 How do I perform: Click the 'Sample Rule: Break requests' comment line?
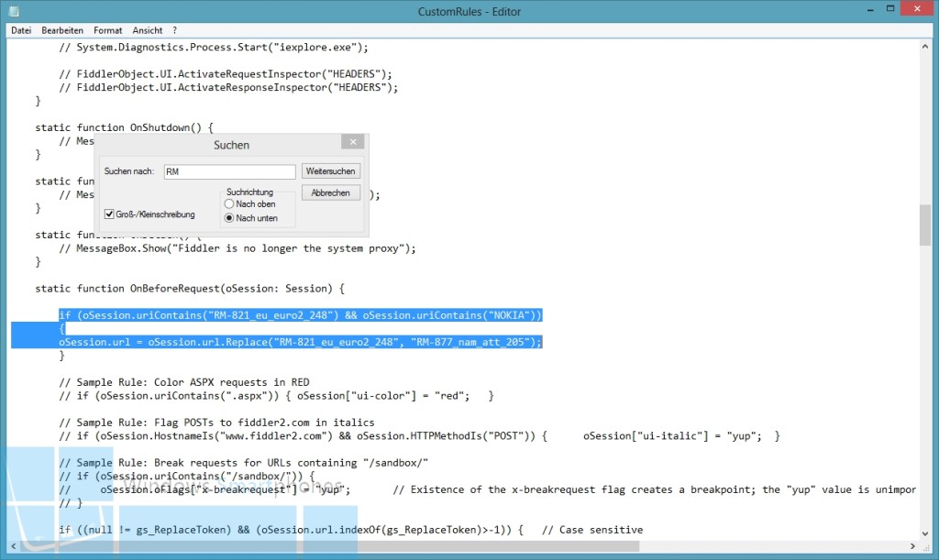(x=243, y=463)
